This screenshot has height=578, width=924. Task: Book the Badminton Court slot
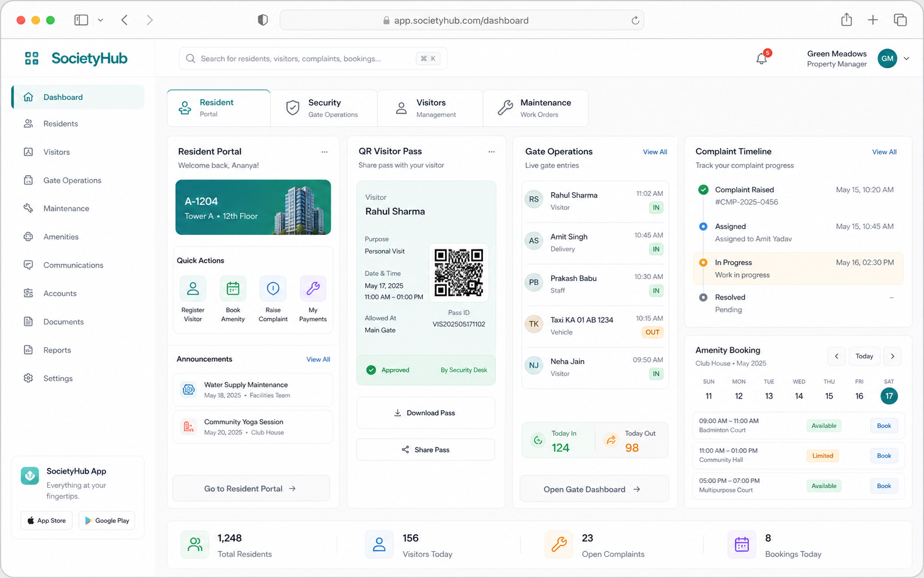884,425
